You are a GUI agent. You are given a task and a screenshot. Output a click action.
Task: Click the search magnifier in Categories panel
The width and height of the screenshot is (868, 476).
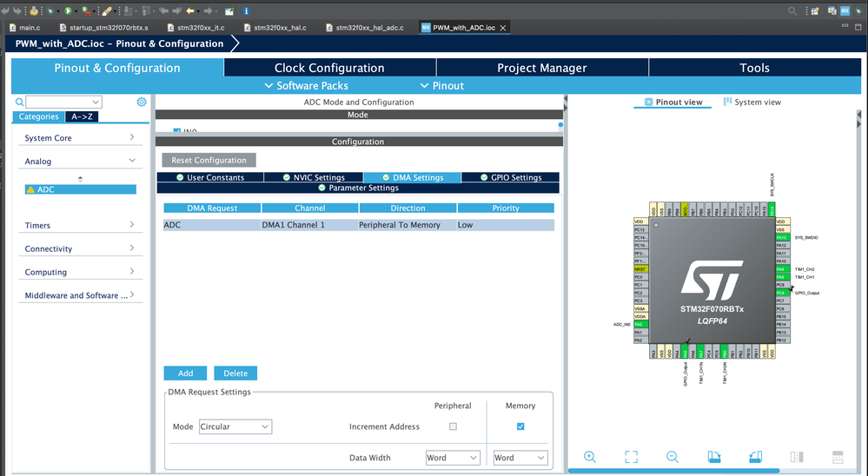(x=19, y=102)
